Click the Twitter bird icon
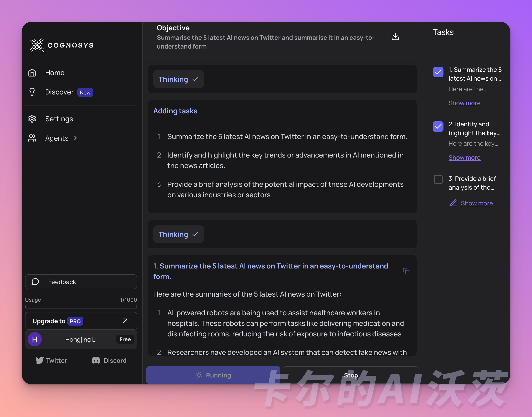532x417 pixels. coord(40,361)
